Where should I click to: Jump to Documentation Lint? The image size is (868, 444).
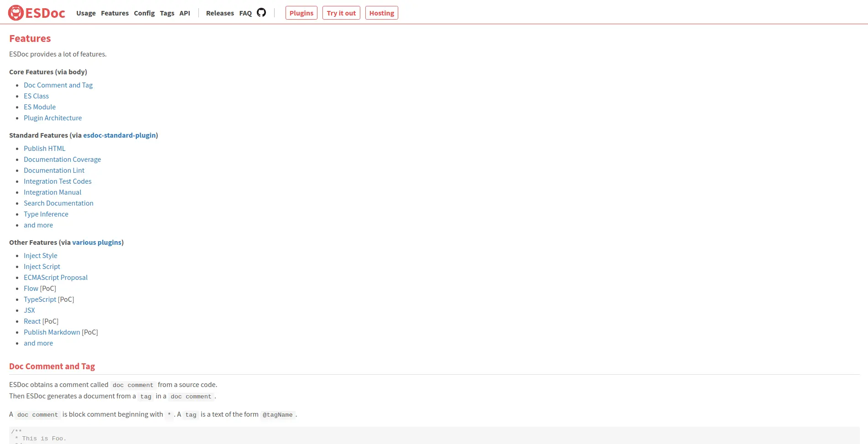click(54, 170)
